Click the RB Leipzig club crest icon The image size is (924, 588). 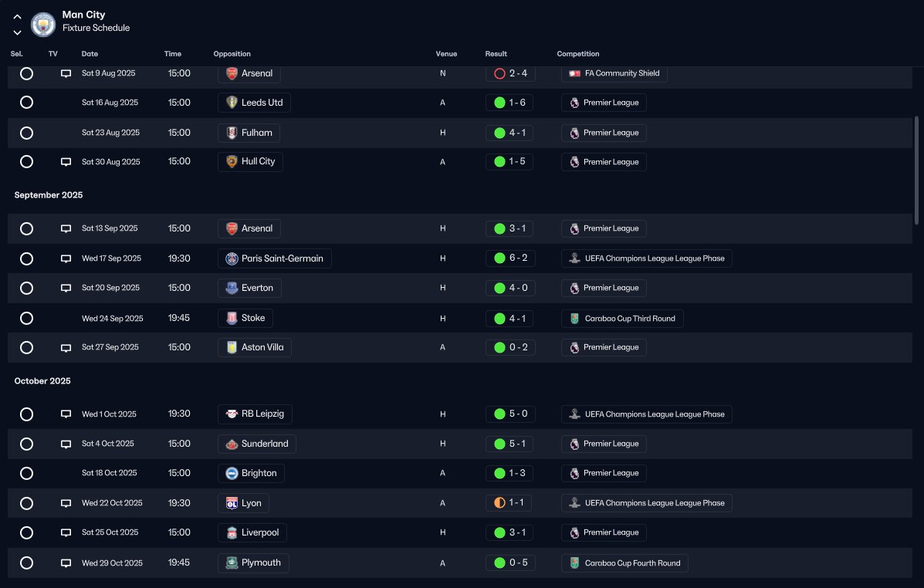pyautogui.click(x=232, y=414)
